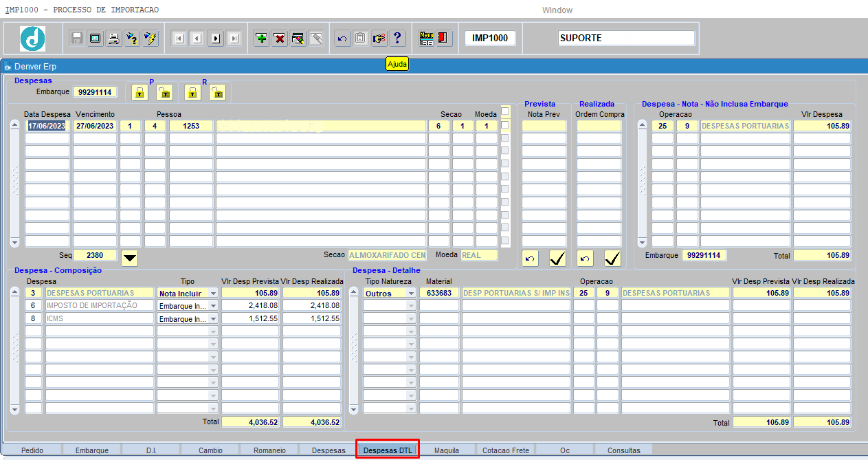Toggle the header checkbox beside Moeda column
The image size is (868, 460).
pos(505,111)
